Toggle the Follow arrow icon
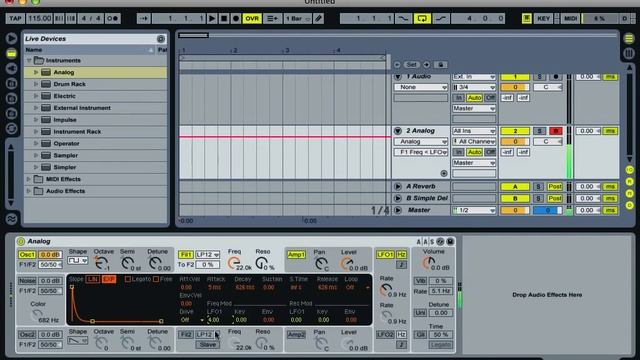Screen dimensions: 640x360 click(144, 18)
